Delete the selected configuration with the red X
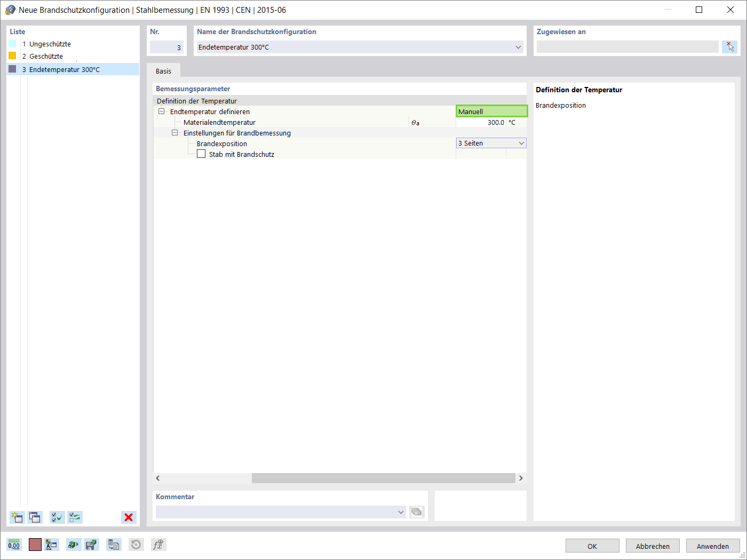The image size is (747, 560). point(129,517)
